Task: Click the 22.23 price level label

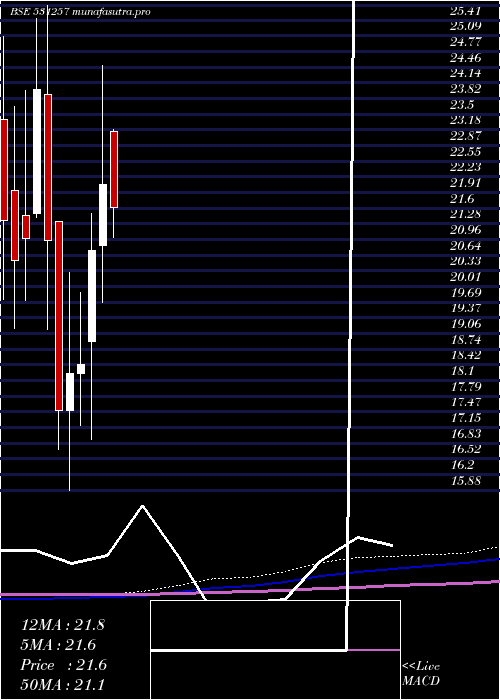Action: click(465, 167)
